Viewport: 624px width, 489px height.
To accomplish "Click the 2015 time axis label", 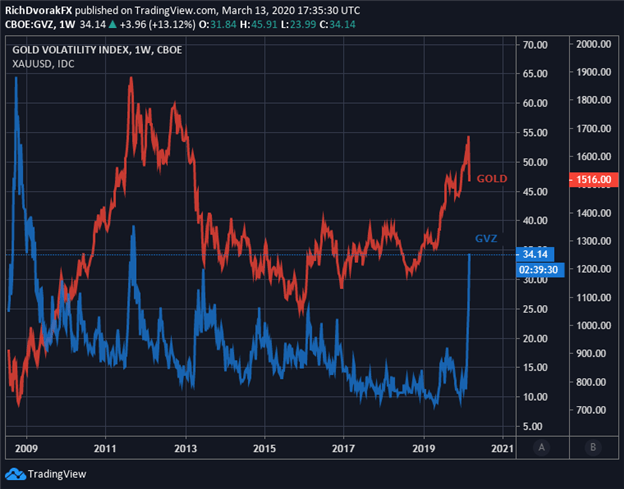I will click(264, 449).
